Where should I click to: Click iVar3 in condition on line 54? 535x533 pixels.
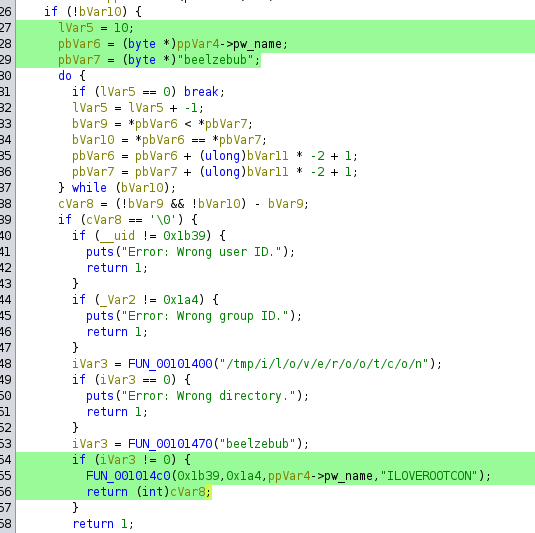click(118, 460)
